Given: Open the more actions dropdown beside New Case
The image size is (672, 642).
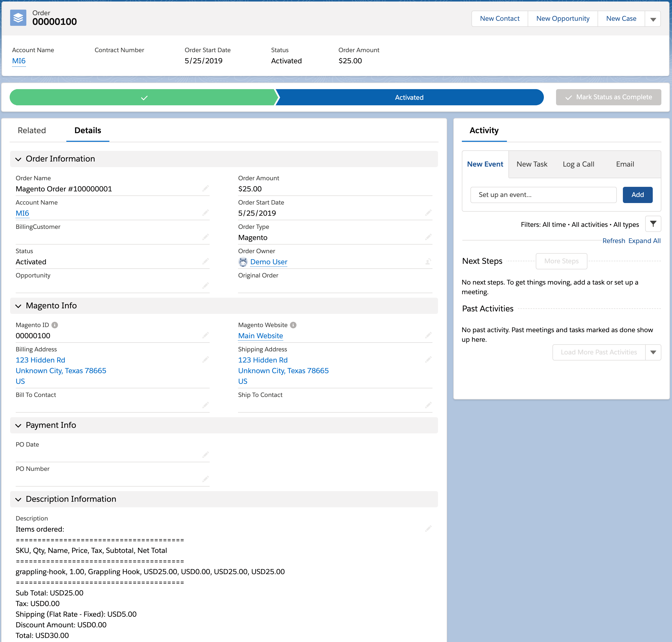Looking at the screenshot, I should click(653, 19).
